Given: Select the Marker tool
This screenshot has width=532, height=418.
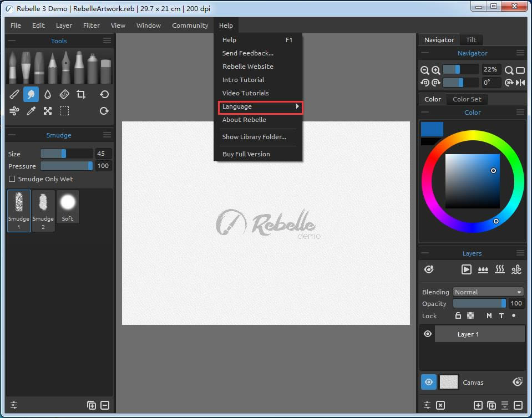Looking at the screenshot, I should pos(79,67).
